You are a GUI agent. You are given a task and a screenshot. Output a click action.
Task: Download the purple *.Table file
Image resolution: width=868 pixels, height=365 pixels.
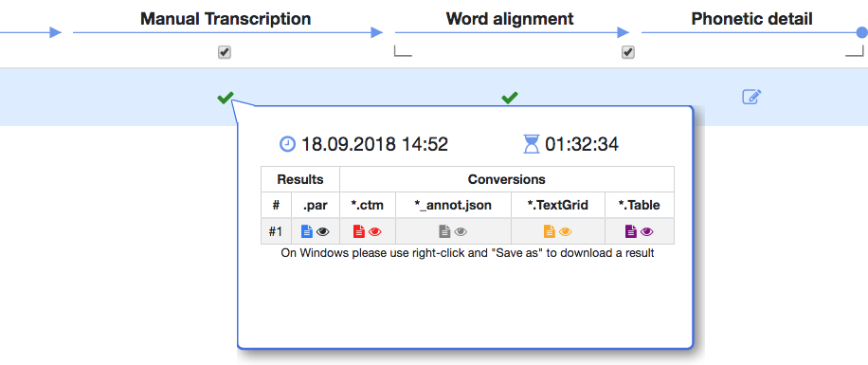[x=630, y=231]
